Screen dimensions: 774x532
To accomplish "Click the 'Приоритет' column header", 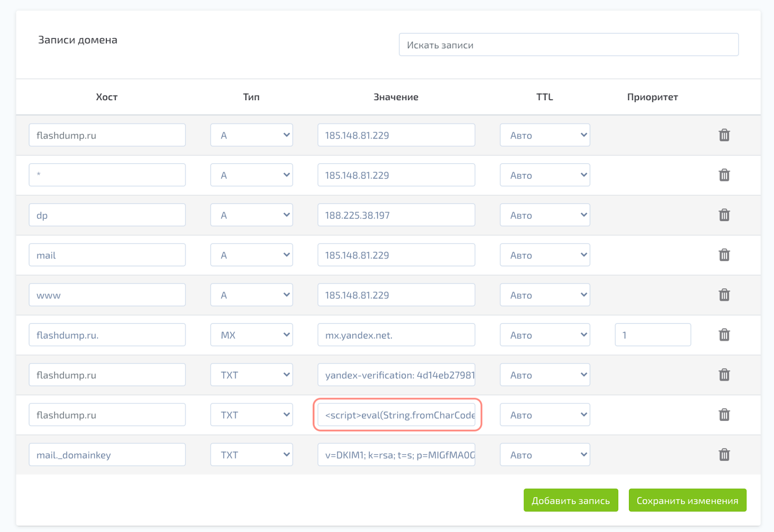I will pyautogui.click(x=653, y=97).
